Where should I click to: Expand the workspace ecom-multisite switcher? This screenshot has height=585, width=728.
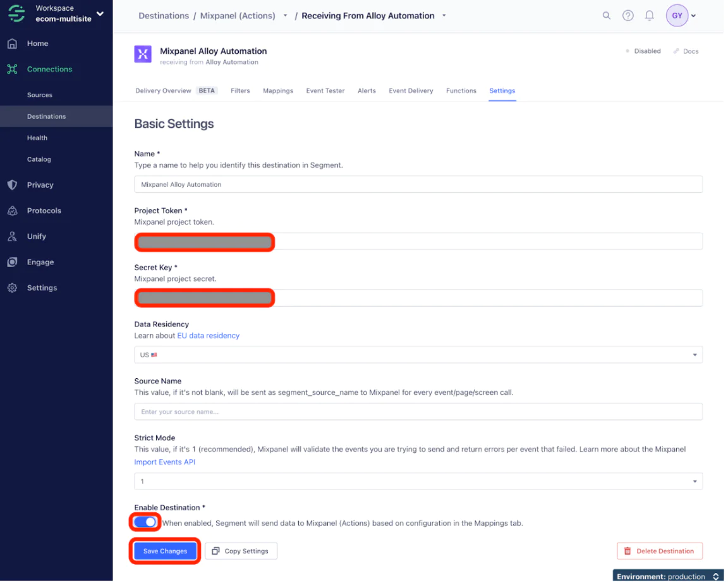(x=99, y=13)
